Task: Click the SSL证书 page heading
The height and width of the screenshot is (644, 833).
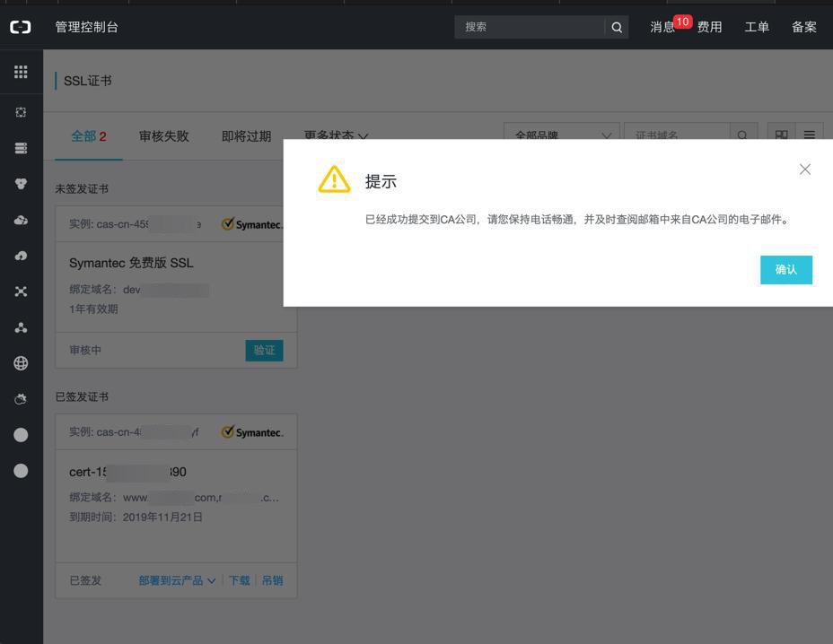Action: [x=88, y=81]
